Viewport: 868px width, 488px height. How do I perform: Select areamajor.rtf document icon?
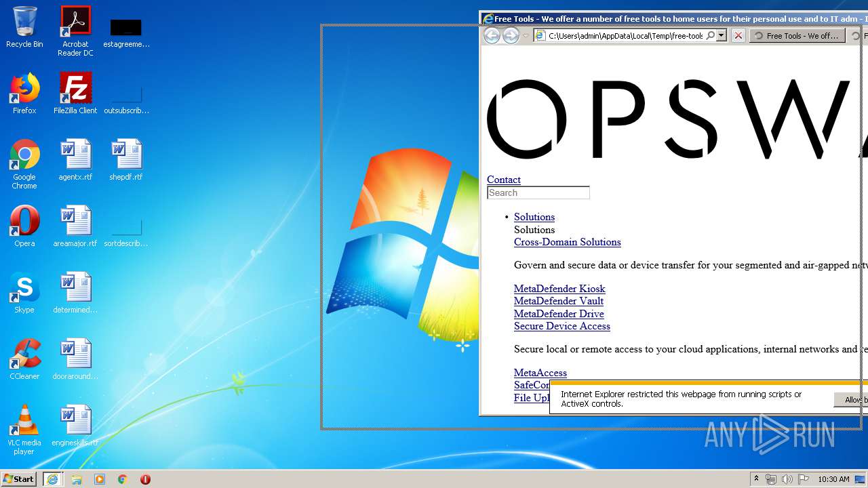point(75,226)
